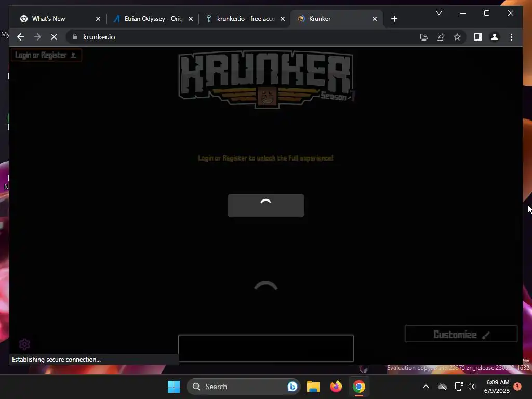The image size is (532, 399).
Task: Stop loading the page with the X button
Action: coord(54,37)
